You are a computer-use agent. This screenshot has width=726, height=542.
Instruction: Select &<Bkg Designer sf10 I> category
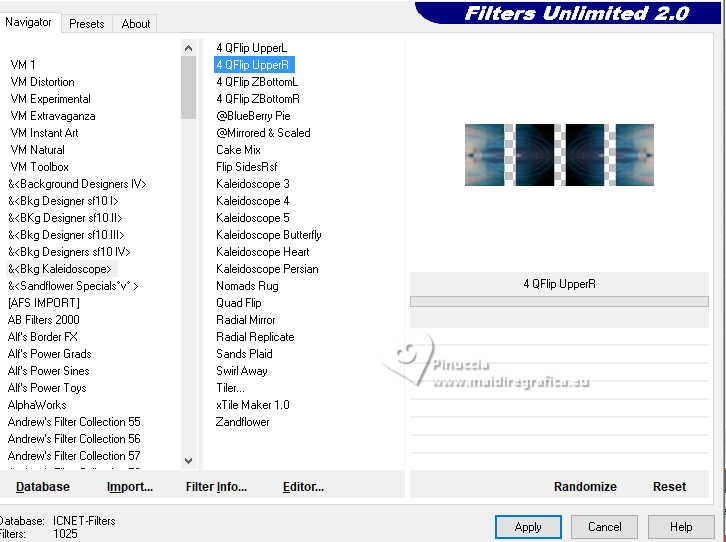pos(63,201)
